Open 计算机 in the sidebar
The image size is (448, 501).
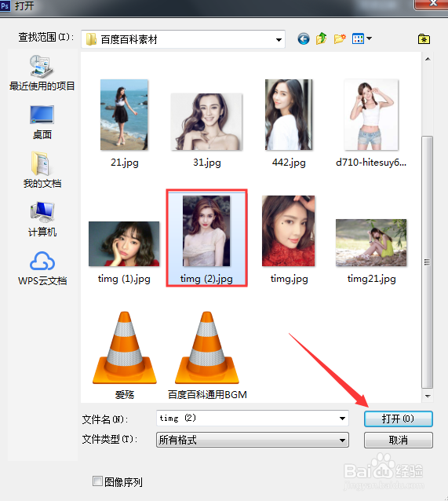(x=42, y=219)
